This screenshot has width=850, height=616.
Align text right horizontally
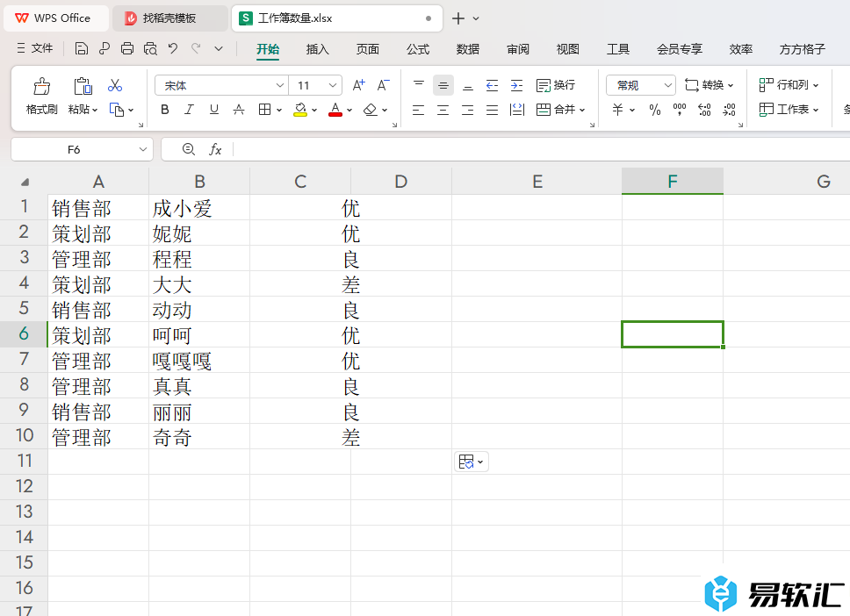coord(468,110)
